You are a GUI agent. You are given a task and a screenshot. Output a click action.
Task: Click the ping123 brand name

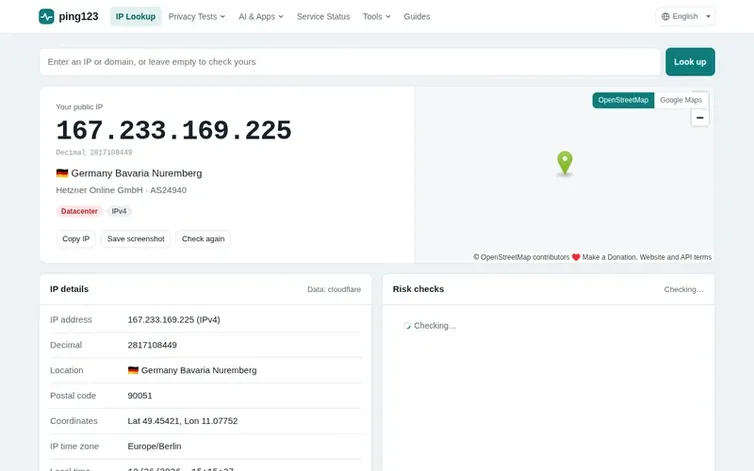point(78,16)
